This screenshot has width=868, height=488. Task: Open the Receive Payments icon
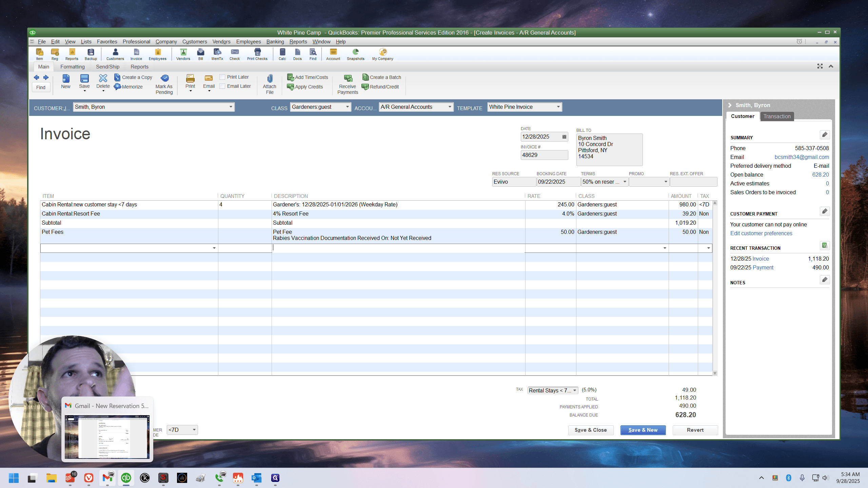pyautogui.click(x=348, y=79)
